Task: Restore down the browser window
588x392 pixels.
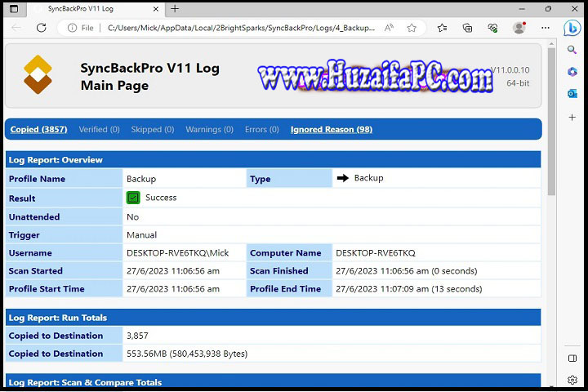Action: click(548, 9)
